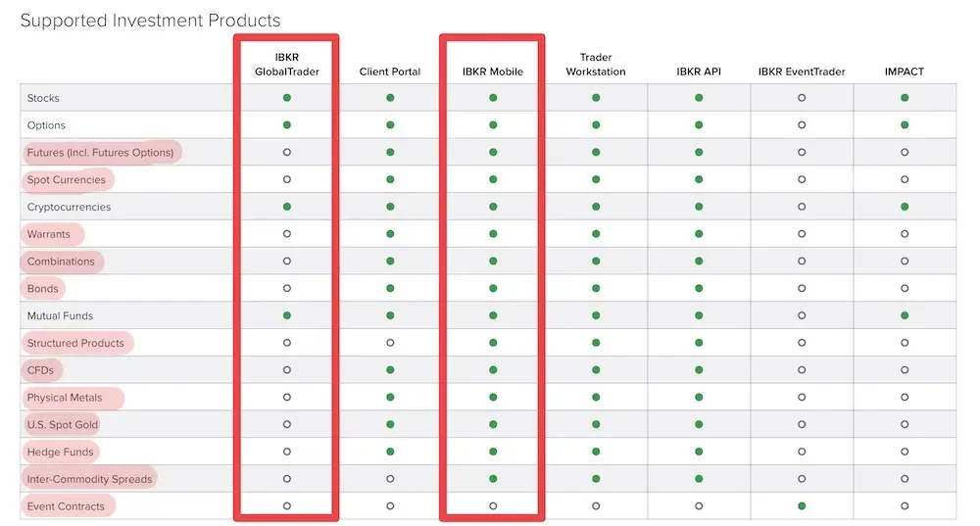The height and width of the screenshot is (526, 980).
Task: Click the green dot for Cryptocurrencies under IMPACT
Action: [x=905, y=207]
